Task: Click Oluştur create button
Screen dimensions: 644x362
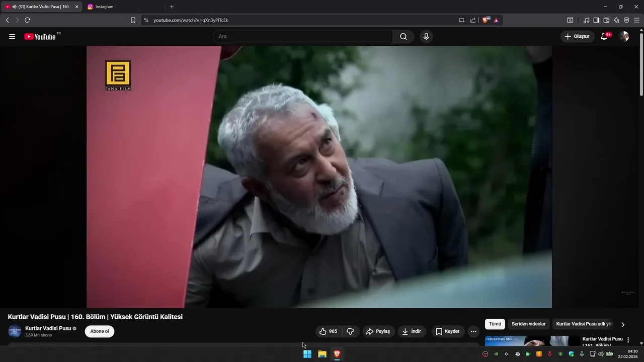Action: click(577, 36)
